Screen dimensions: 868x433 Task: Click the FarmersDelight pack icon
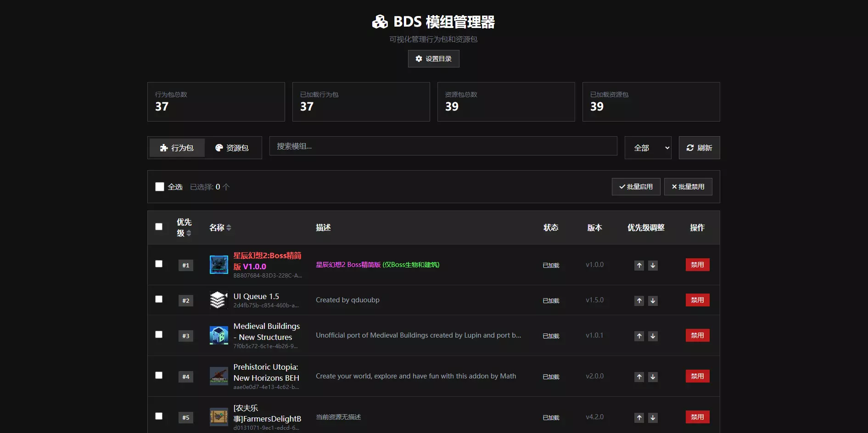(219, 417)
